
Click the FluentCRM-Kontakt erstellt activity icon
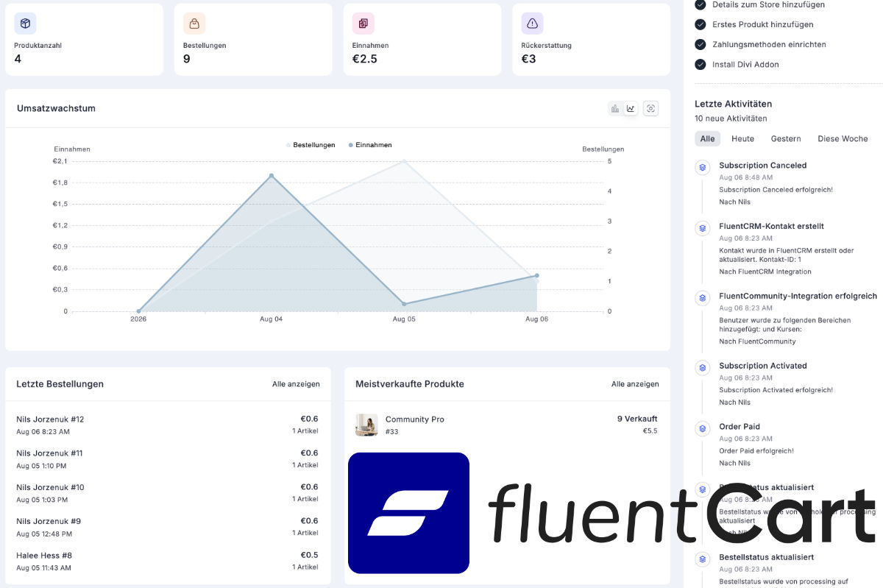[x=703, y=228]
